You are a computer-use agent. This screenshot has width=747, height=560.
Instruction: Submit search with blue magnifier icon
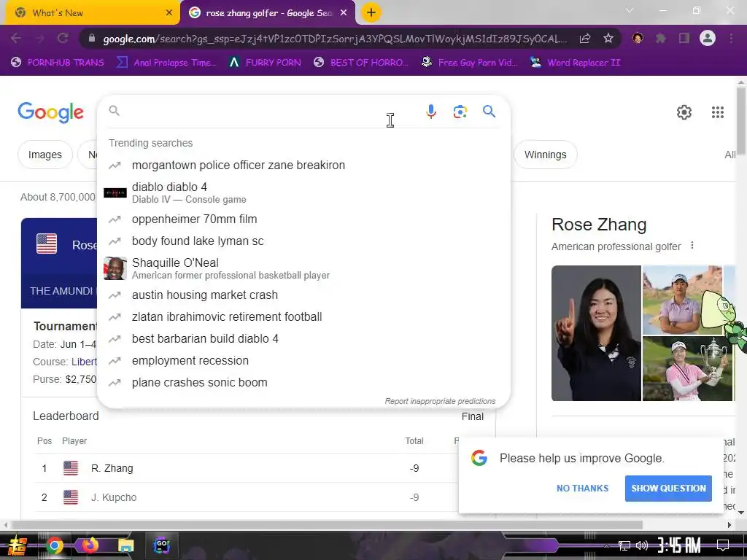point(489,112)
